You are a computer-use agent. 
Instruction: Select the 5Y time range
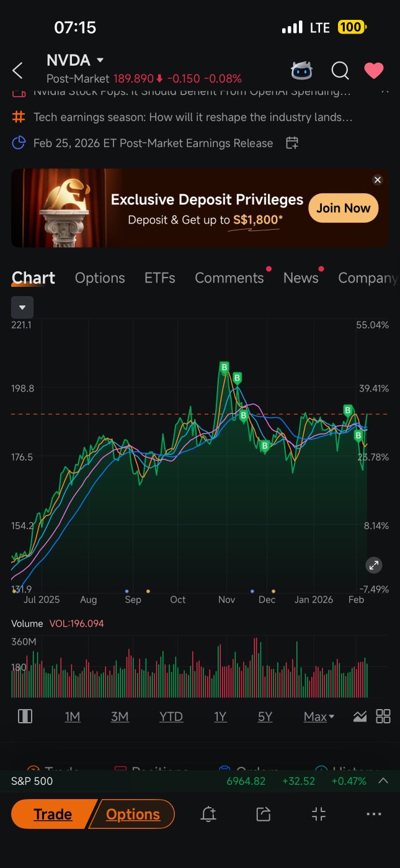[265, 717]
